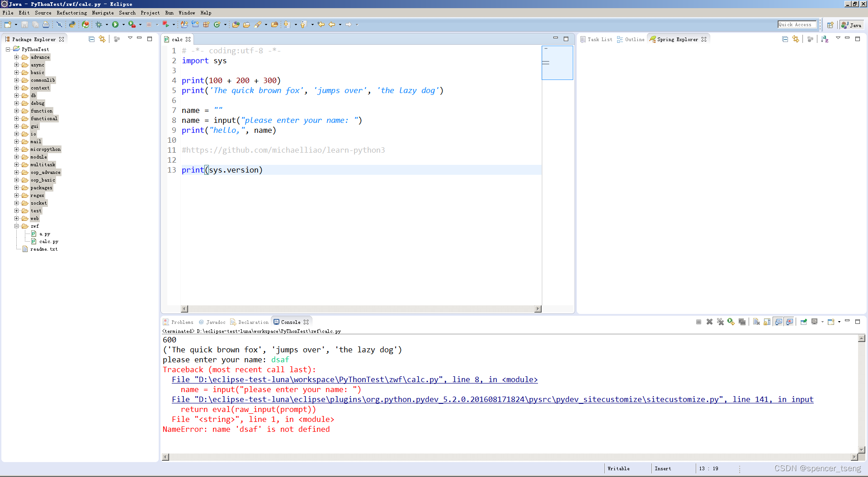Image resolution: width=868 pixels, height=477 pixels.
Task: Follow traceback link to calc.py line 8
Action: pyautogui.click(x=354, y=379)
